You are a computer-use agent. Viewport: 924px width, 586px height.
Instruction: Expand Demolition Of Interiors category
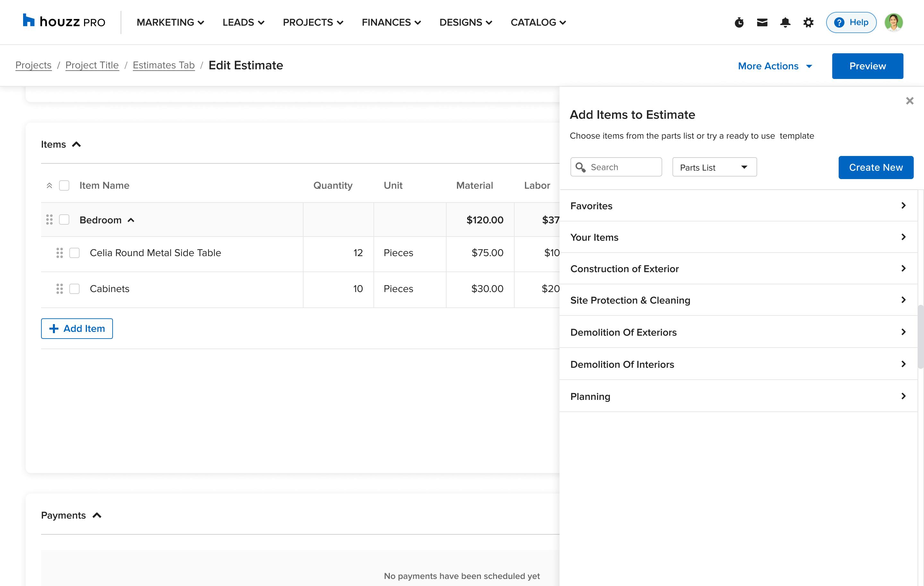(x=738, y=364)
